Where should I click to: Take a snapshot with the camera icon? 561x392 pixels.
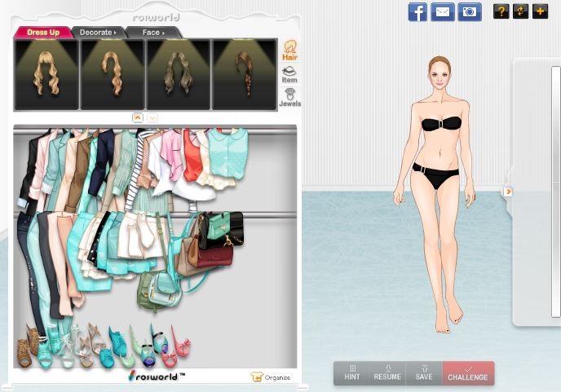click(469, 11)
